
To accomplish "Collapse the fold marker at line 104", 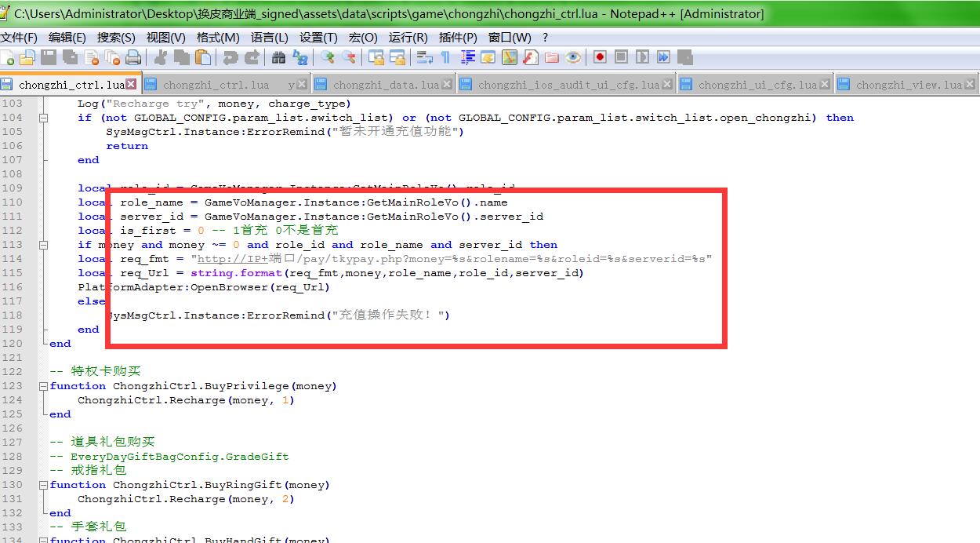I will [44, 118].
